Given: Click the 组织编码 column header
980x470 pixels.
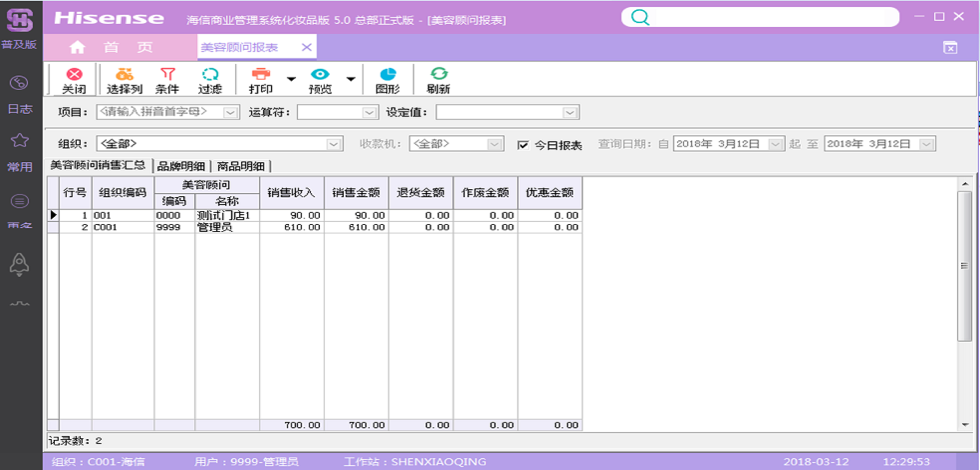Looking at the screenshot, I should (x=123, y=193).
